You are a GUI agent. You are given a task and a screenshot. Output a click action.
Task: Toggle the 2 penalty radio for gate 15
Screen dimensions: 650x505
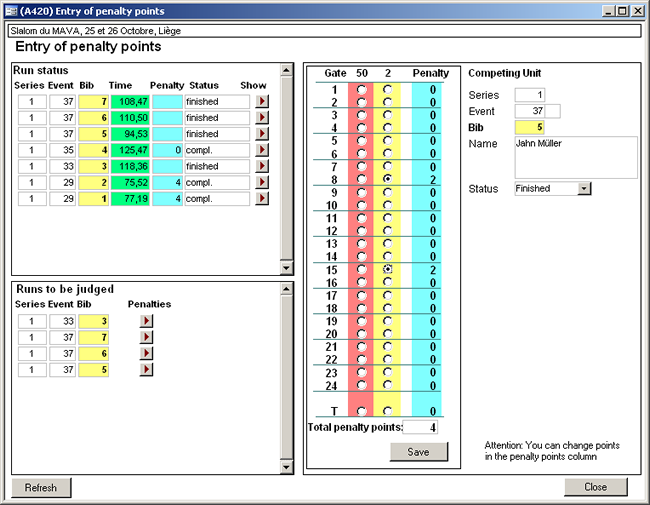coord(387,269)
